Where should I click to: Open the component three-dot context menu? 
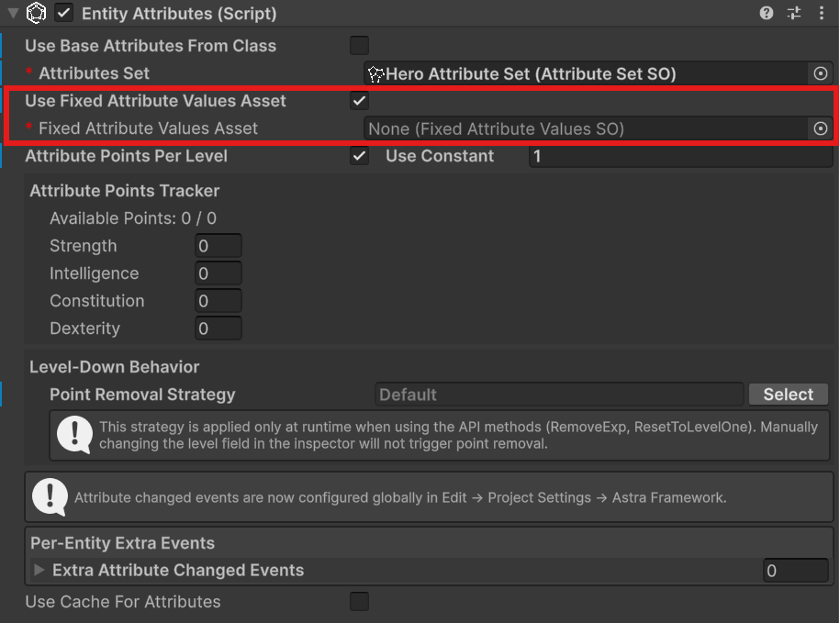point(822,13)
